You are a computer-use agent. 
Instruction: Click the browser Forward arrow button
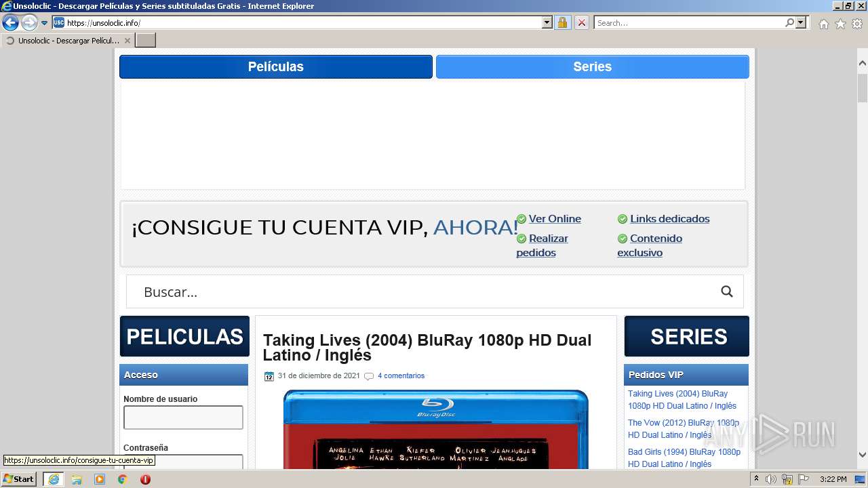point(29,23)
